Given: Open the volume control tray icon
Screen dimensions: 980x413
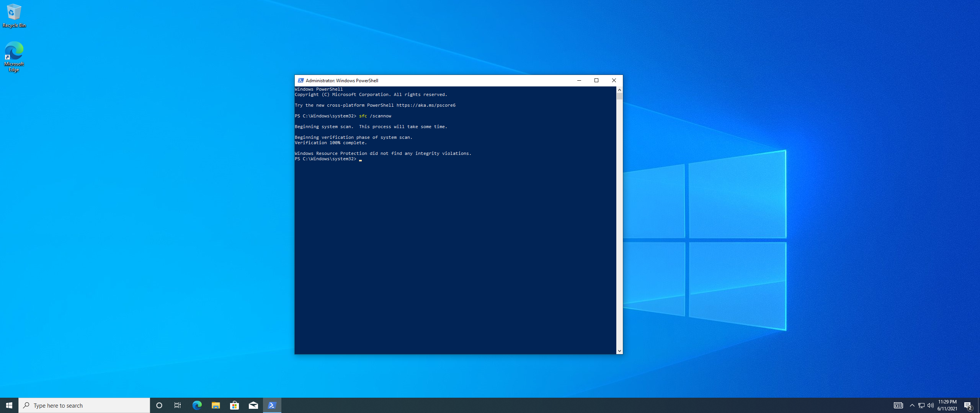Looking at the screenshot, I should 931,405.
